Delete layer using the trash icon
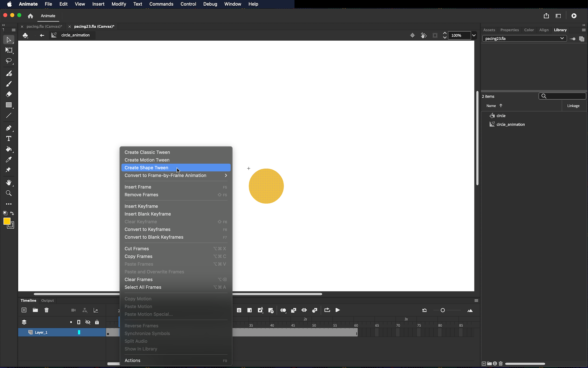Image resolution: width=588 pixels, height=368 pixels. click(47, 310)
